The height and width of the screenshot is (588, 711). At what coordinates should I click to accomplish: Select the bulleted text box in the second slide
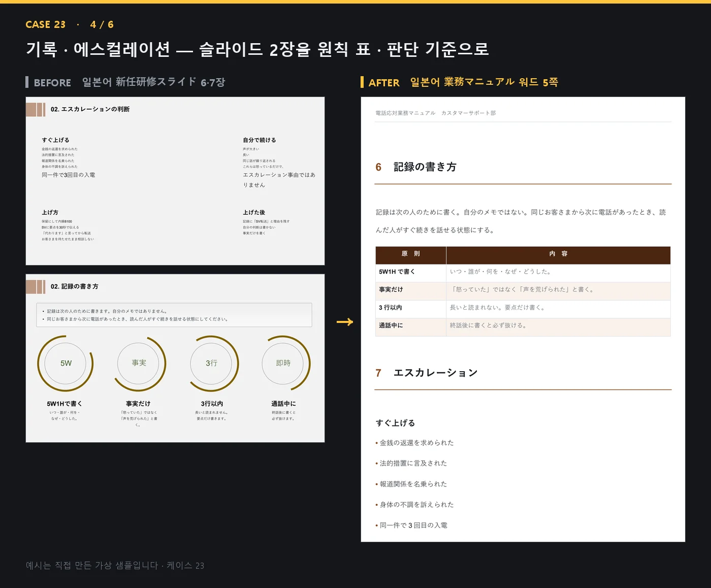click(174, 315)
